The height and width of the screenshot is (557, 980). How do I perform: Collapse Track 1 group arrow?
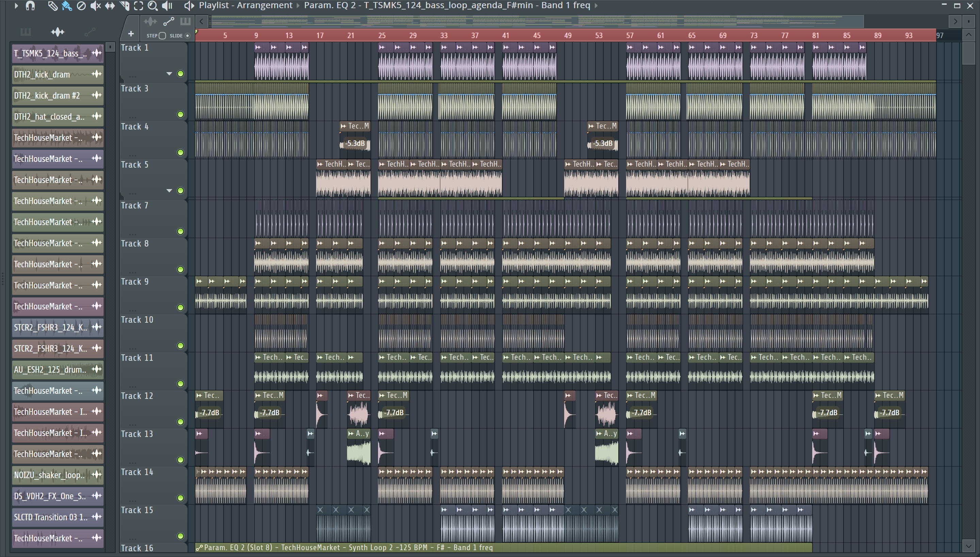pyautogui.click(x=169, y=73)
